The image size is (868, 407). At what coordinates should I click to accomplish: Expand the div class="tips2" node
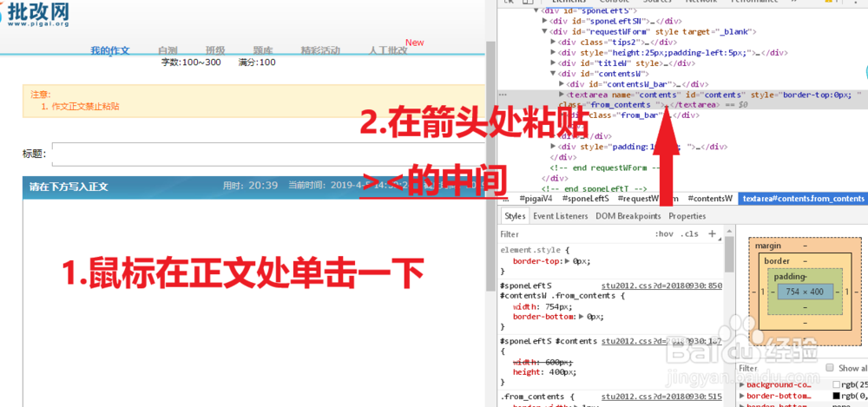(x=554, y=42)
